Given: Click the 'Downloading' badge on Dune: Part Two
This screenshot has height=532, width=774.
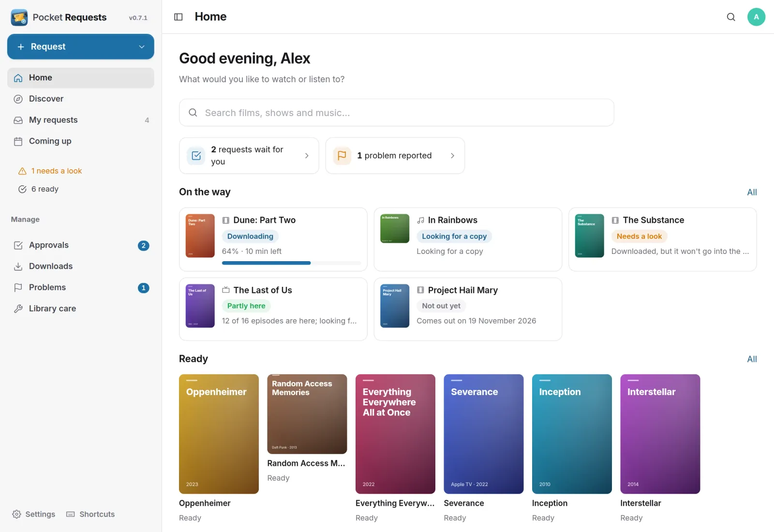Looking at the screenshot, I should 250,236.
